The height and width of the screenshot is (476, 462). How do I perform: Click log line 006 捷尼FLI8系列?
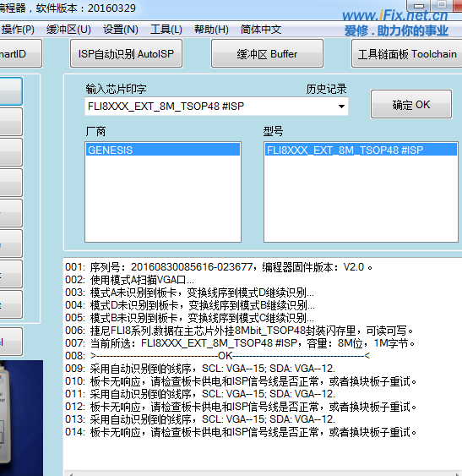pyautogui.click(x=239, y=331)
